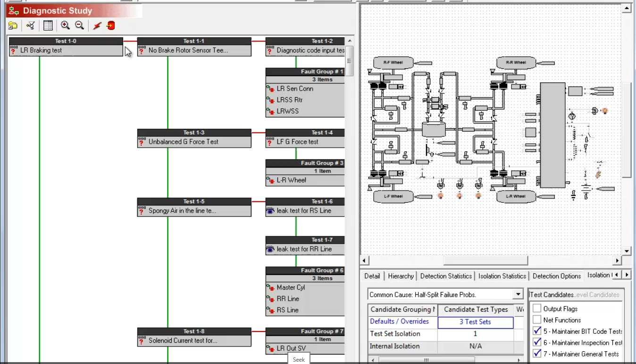Screen dimensions: 636x364
Task: Select the LR Braking test node
Action: click(x=66, y=50)
